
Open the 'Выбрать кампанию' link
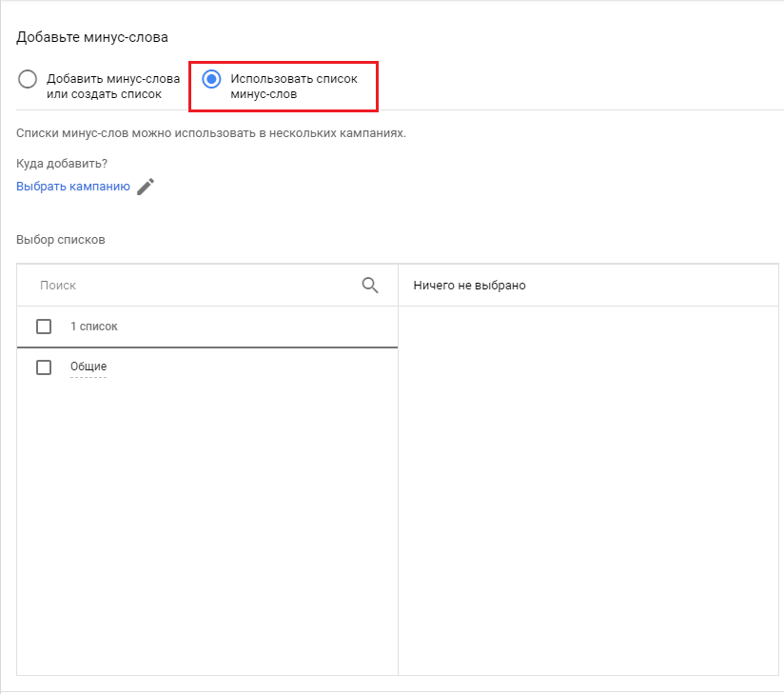(73, 187)
